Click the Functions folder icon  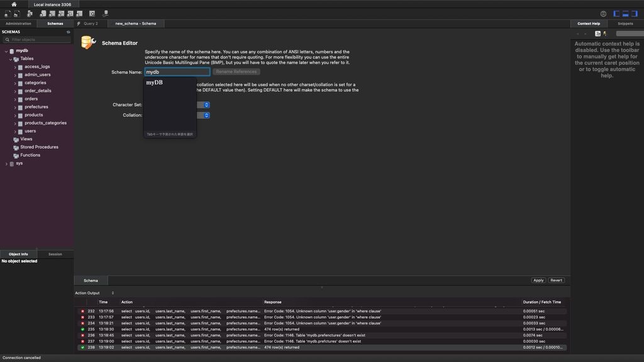(x=16, y=156)
